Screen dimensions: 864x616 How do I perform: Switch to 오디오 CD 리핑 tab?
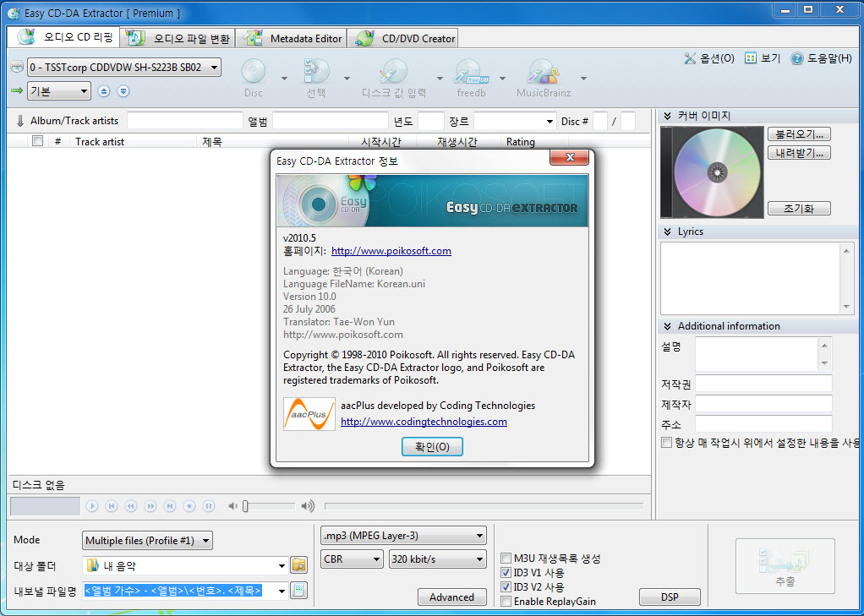(63, 37)
